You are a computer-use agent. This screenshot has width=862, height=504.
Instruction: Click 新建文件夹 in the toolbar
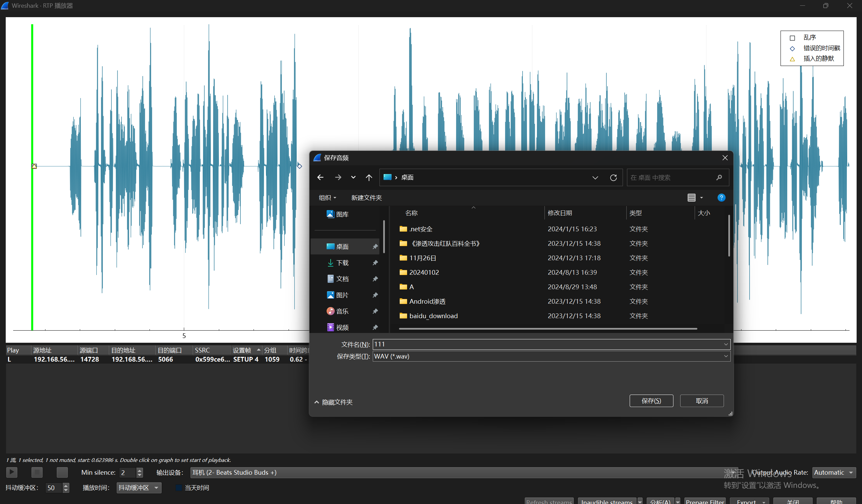(366, 198)
